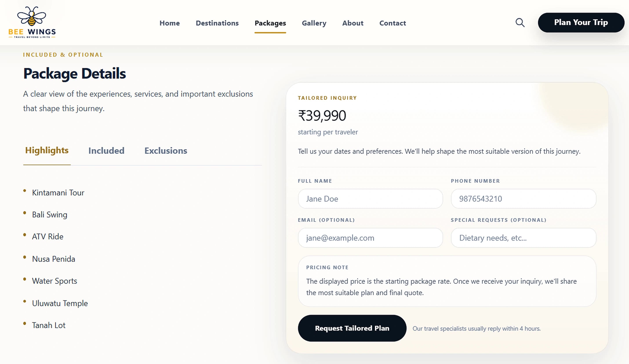Open the Home menu item

169,23
